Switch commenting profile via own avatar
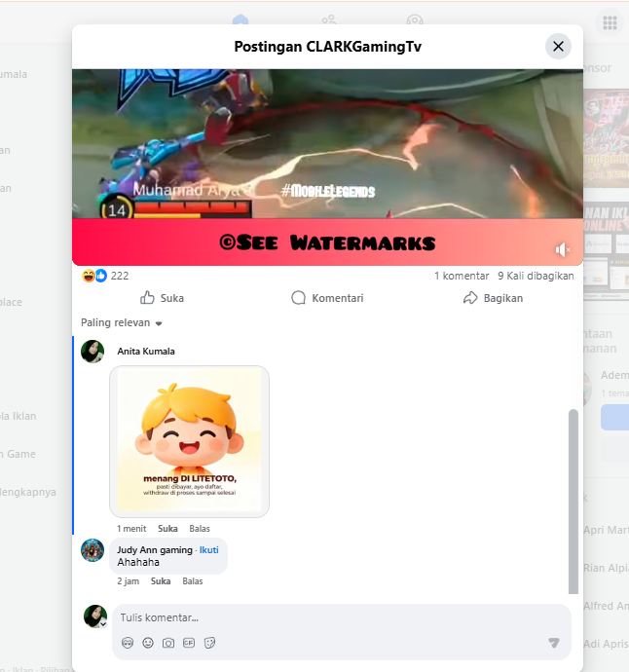Screen dimensions: 629x672 tap(95, 616)
